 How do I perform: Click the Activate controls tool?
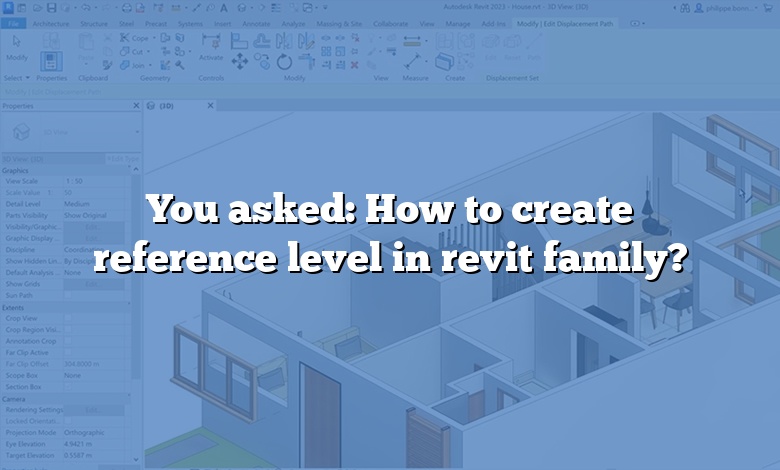coord(211,47)
